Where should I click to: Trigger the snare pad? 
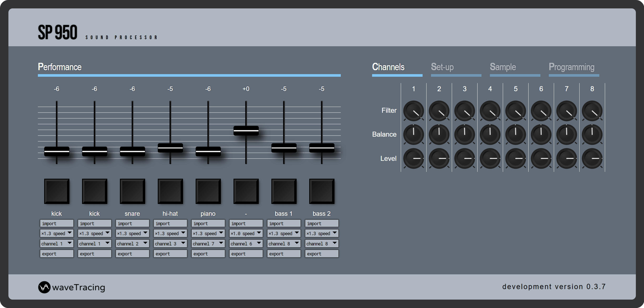point(132,191)
